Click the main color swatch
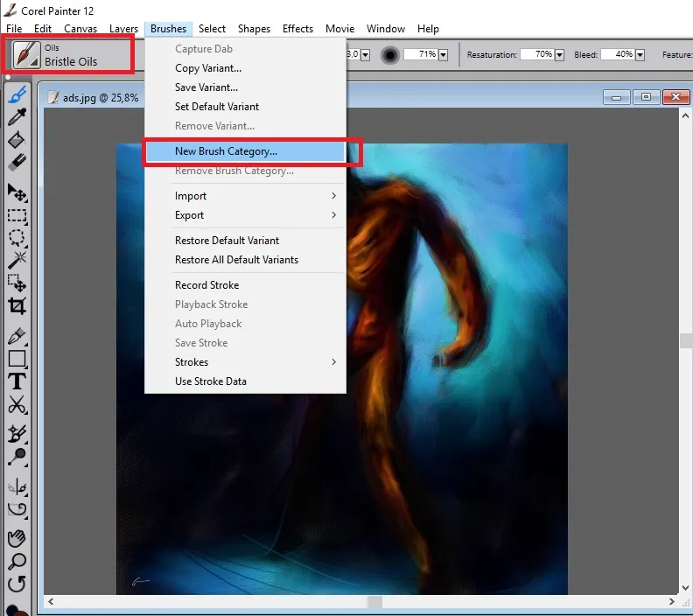 (x=12, y=610)
